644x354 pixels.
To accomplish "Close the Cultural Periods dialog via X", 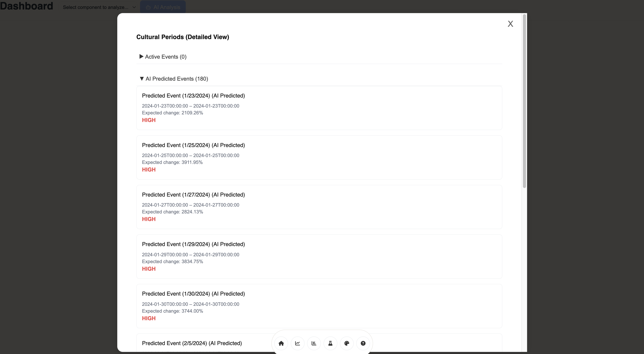I will tap(510, 24).
